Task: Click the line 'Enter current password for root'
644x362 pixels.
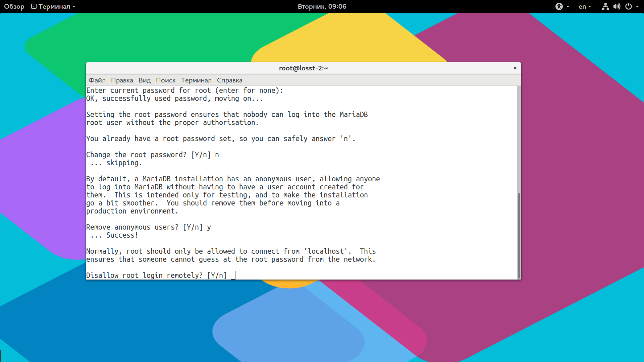Action: [185, 90]
